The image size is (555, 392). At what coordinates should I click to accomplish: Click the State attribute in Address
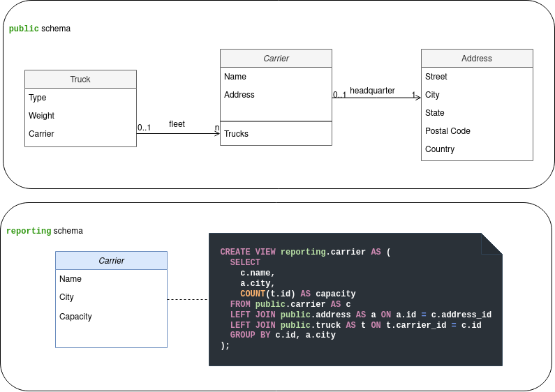[435, 113]
